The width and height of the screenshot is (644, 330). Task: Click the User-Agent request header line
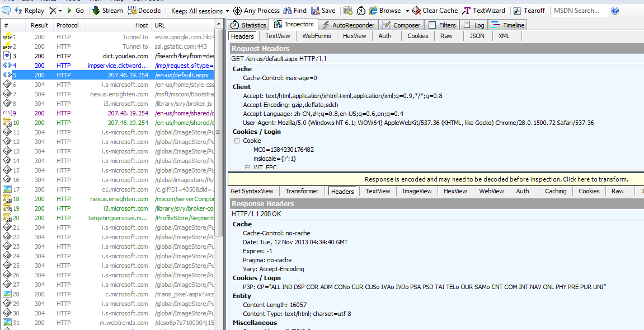[x=418, y=123]
